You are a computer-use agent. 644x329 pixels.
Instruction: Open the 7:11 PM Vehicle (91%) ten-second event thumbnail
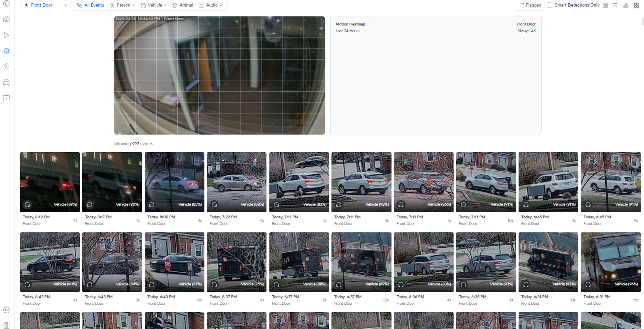tap(486, 182)
